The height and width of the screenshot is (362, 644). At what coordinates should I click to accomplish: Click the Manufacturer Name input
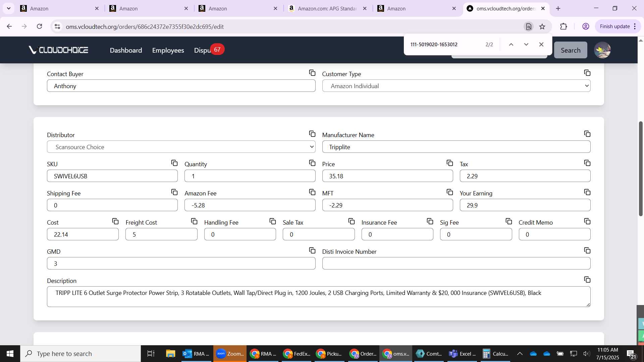coord(456,147)
